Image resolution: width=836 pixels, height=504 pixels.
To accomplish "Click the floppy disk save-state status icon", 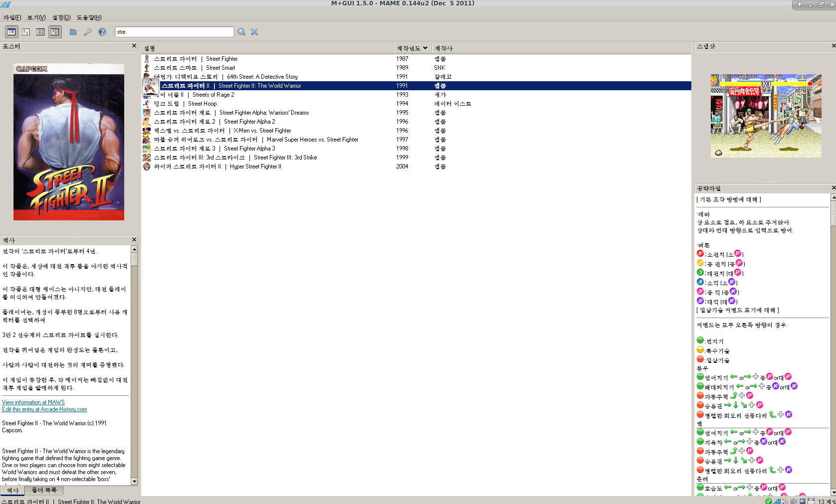I will [x=811, y=501].
